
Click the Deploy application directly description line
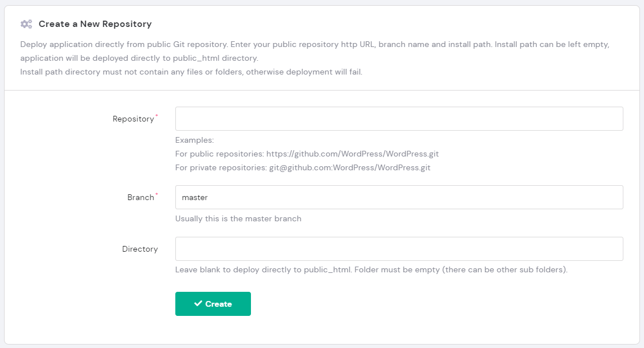314,45
